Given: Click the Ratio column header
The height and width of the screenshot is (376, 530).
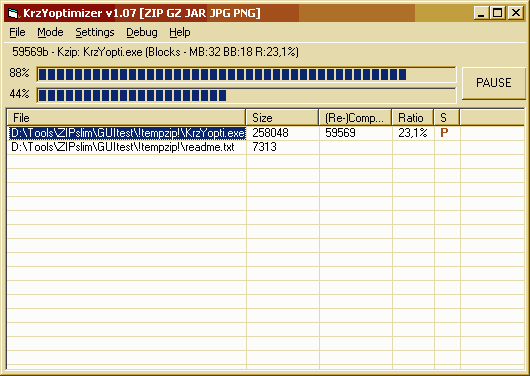Looking at the screenshot, I should tap(413, 118).
